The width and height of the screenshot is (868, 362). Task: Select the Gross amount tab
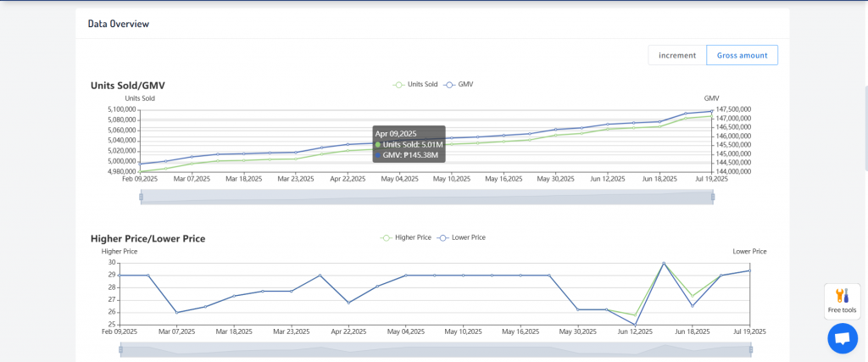pyautogui.click(x=742, y=55)
